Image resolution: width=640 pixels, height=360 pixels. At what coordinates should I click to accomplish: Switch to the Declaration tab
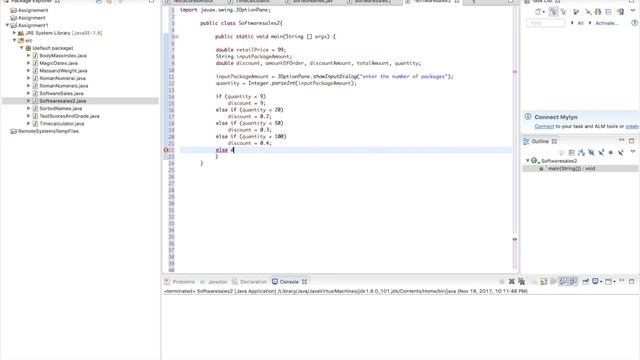[249, 282]
